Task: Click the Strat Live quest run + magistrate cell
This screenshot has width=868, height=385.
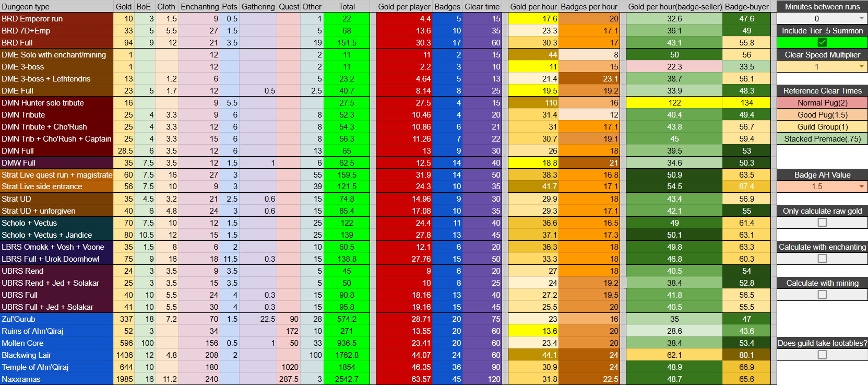Action: click(x=56, y=175)
